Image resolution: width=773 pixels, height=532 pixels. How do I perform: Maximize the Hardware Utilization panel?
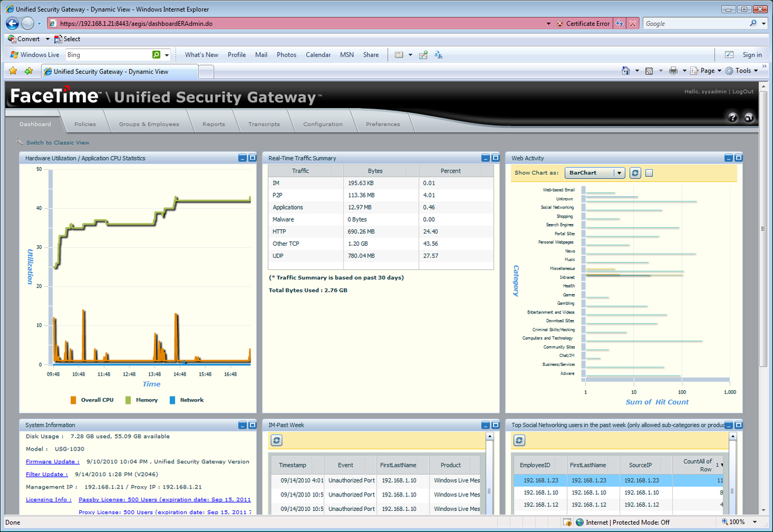click(x=252, y=158)
